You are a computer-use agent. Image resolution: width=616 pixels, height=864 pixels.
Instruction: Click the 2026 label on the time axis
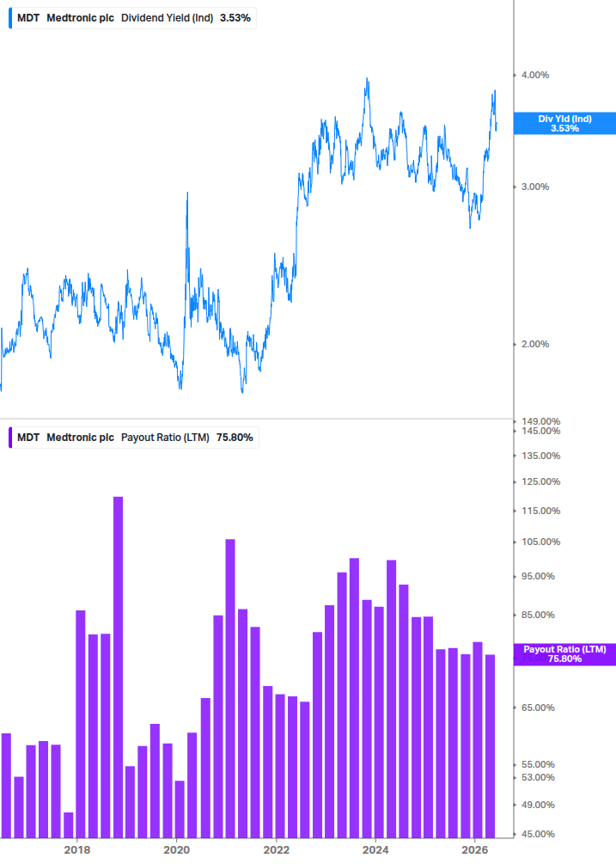[x=475, y=849]
